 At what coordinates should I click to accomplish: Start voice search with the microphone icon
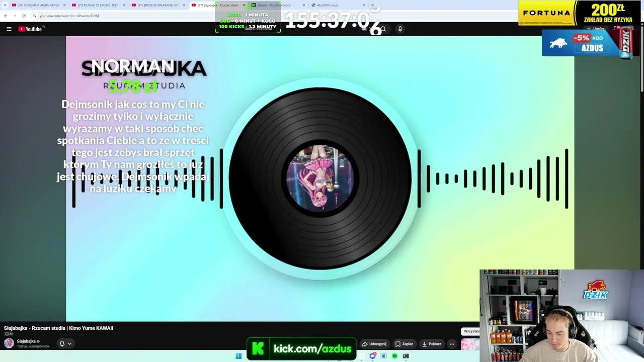(400, 29)
